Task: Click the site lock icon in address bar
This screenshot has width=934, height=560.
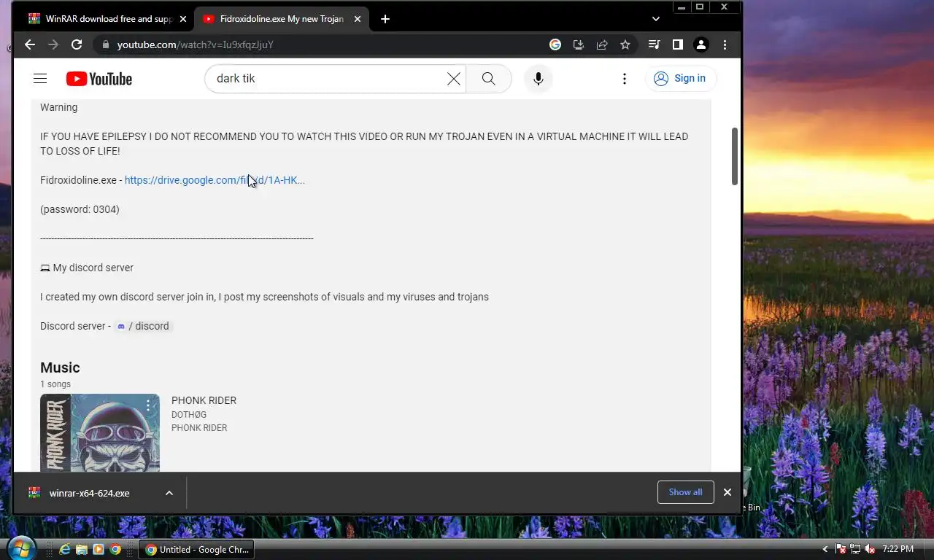Action: pyautogui.click(x=106, y=44)
